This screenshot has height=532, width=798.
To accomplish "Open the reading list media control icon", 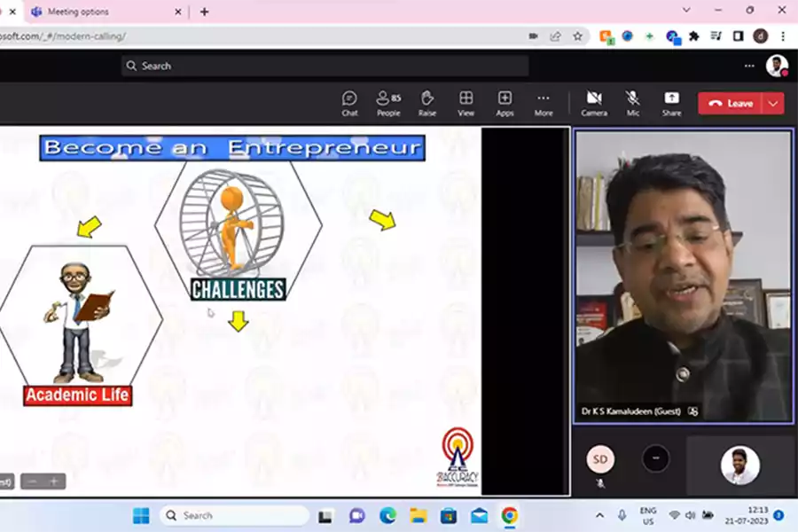I will tap(716, 36).
